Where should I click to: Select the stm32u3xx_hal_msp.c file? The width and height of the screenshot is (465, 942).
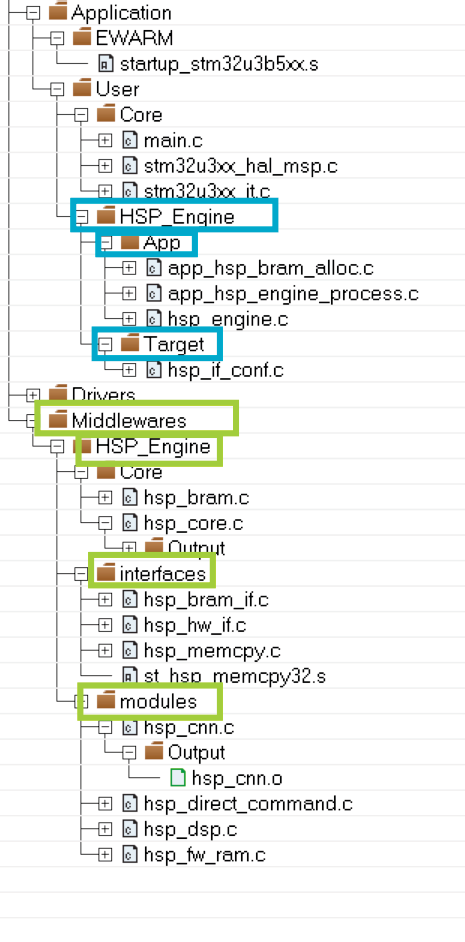click(x=240, y=165)
